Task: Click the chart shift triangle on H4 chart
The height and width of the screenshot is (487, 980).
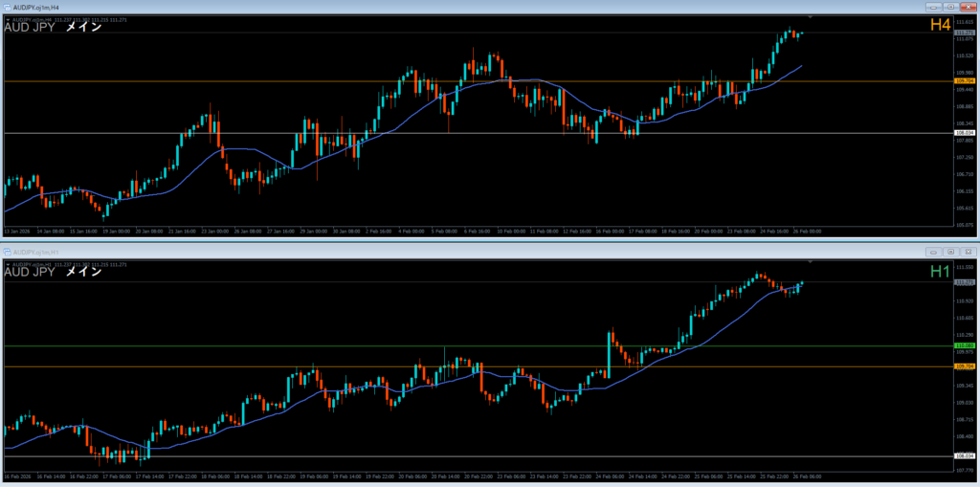Action: point(810,18)
